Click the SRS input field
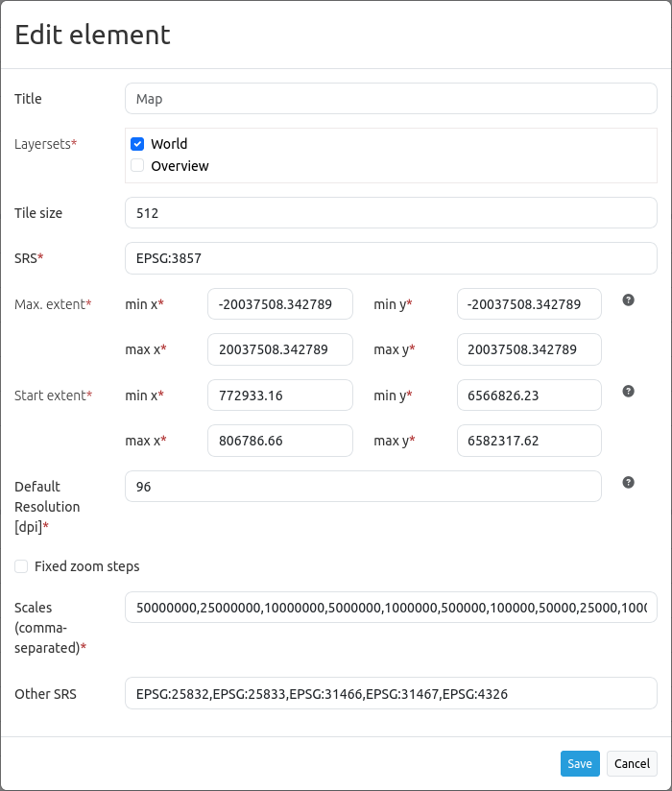The width and height of the screenshot is (672, 791). tap(391, 257)
